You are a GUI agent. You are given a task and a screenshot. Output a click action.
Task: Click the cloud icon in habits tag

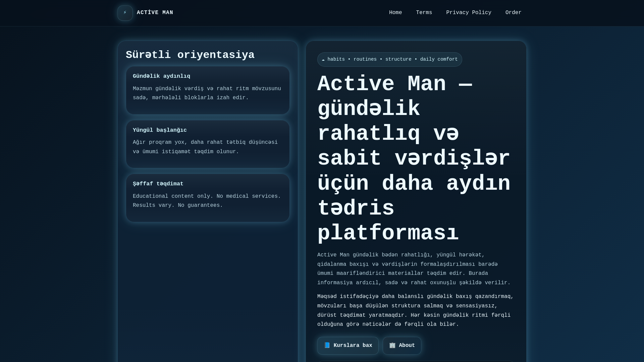pos(323,60)
